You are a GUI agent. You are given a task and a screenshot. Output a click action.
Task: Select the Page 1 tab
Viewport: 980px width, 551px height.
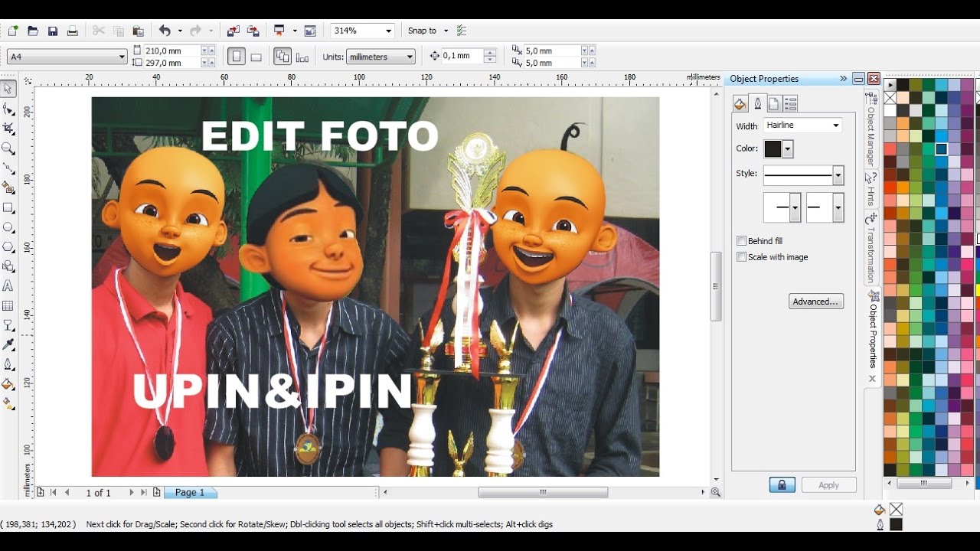pyautogui.click(x=190, y=493)
